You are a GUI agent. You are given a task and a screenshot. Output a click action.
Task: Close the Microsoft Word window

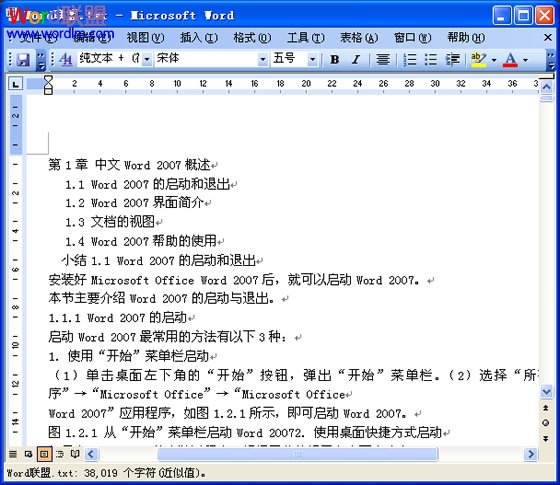click(545, 15)
